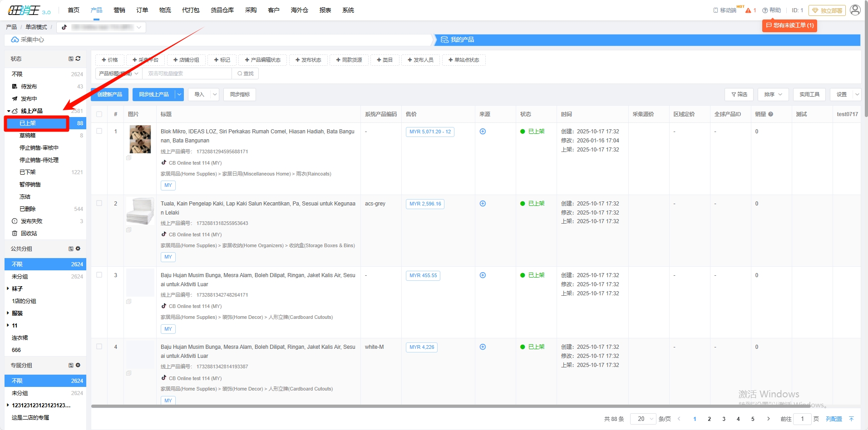868x430 pixels.
Task: Toggle the select-all products checkbox
Action: (99, 114)
